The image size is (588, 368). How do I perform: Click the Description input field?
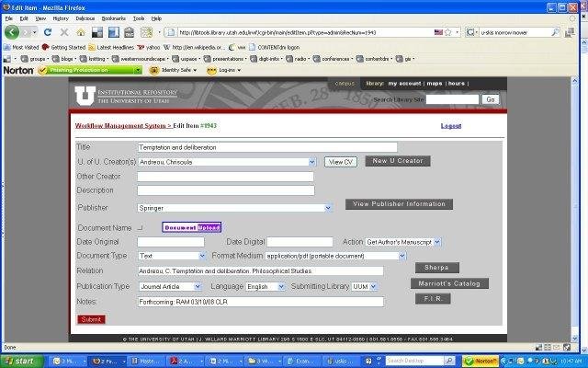[x=226, y=190]
